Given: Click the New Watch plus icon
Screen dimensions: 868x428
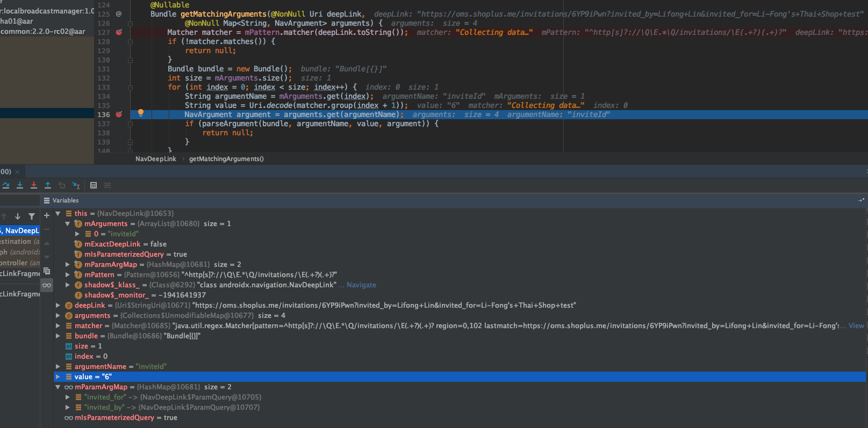Looking at the screenshot, I should (x=47, y=215).
